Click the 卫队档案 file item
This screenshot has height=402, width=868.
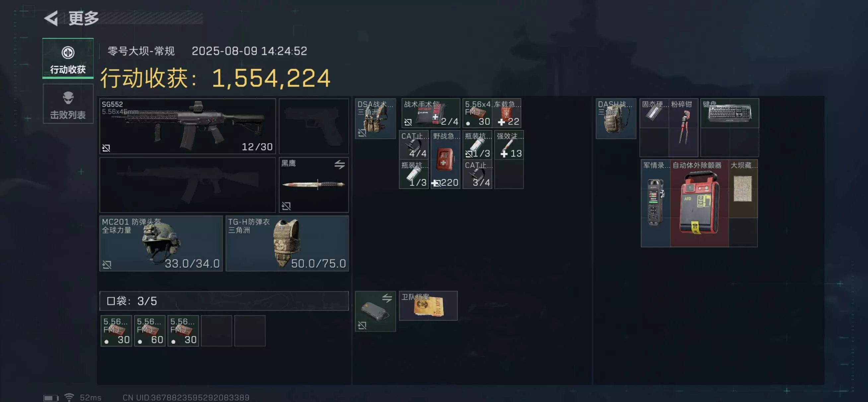tap(428, 305)
